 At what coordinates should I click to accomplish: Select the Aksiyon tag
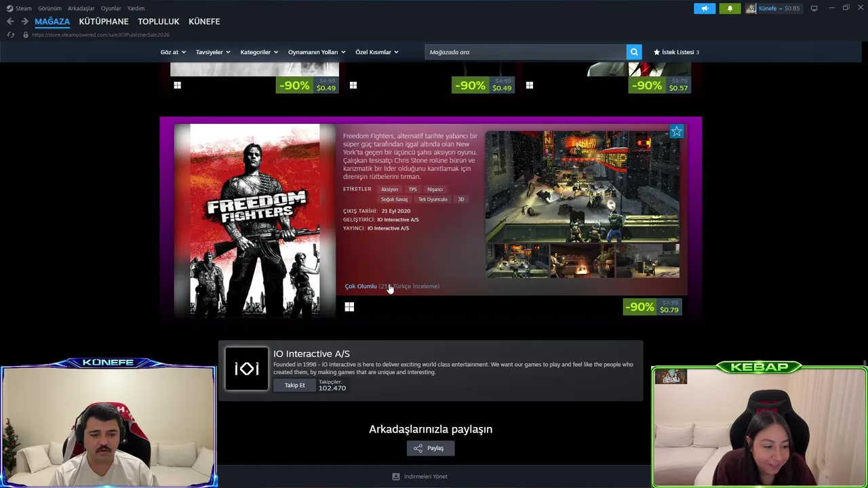pos(389,190)
